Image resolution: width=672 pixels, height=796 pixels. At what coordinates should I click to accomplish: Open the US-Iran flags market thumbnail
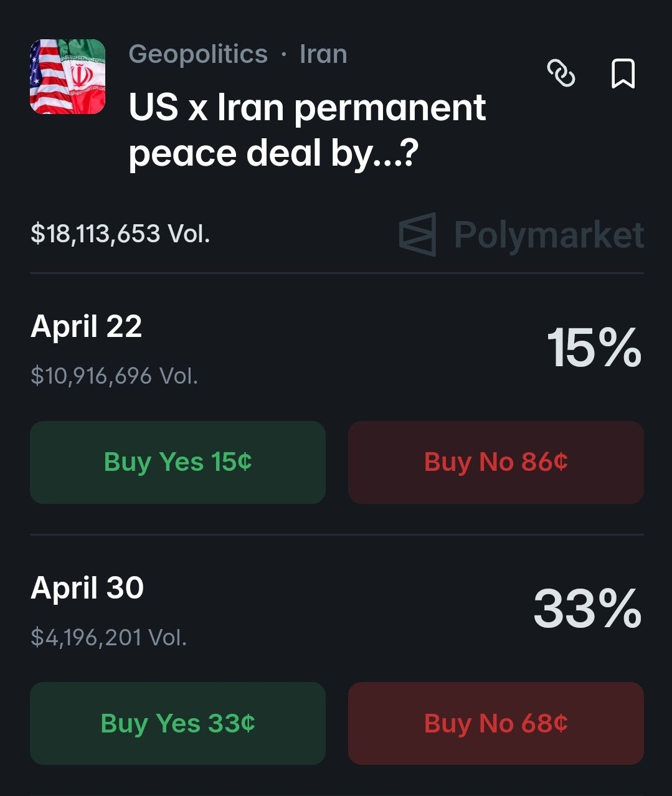click(67, 77)
